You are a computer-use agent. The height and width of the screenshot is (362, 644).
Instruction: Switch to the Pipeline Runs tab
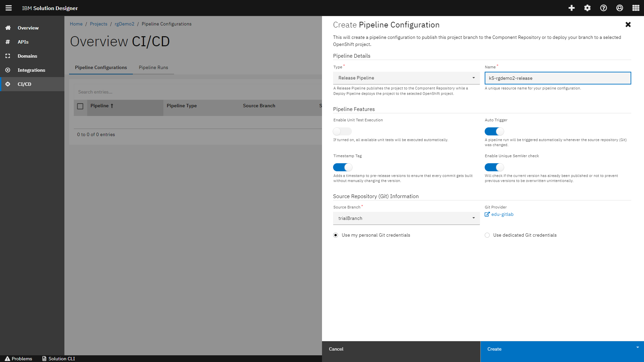[x=153, y=67]
